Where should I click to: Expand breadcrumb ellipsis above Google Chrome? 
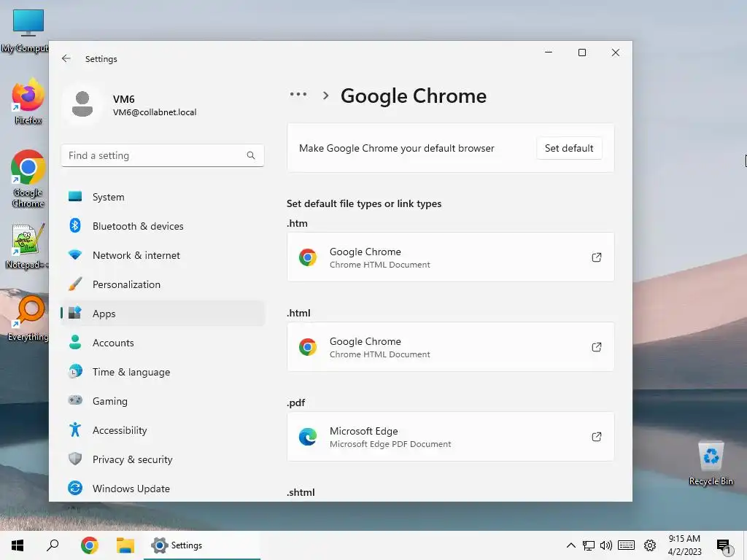click(x=298, y=94)
